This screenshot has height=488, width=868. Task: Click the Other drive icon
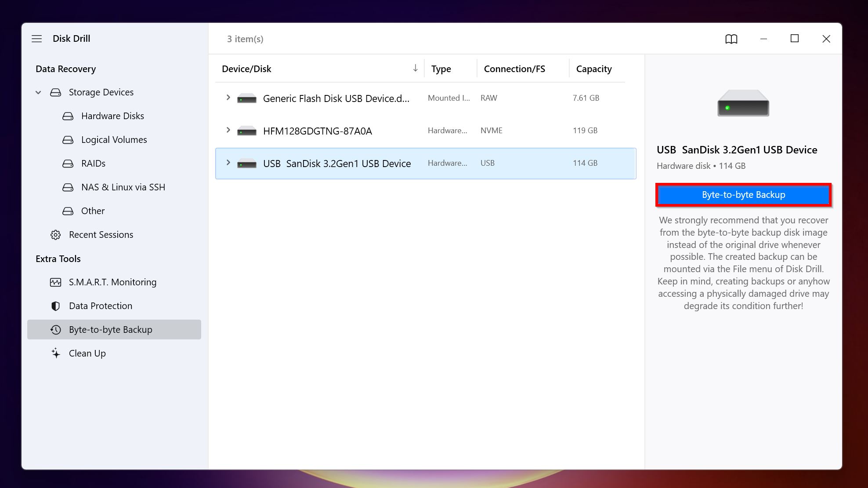(68, 211)
